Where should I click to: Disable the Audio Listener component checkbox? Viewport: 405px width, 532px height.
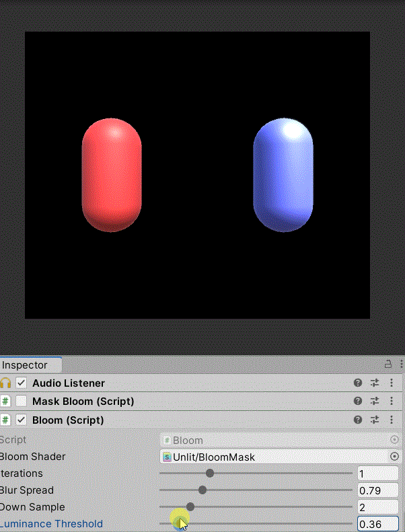(x=22, y=383)
